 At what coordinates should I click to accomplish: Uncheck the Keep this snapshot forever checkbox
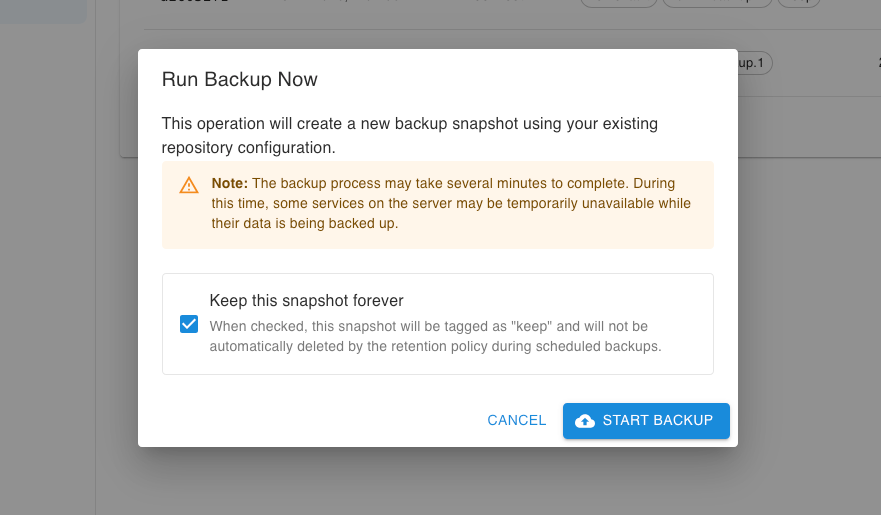pos(189,324)
